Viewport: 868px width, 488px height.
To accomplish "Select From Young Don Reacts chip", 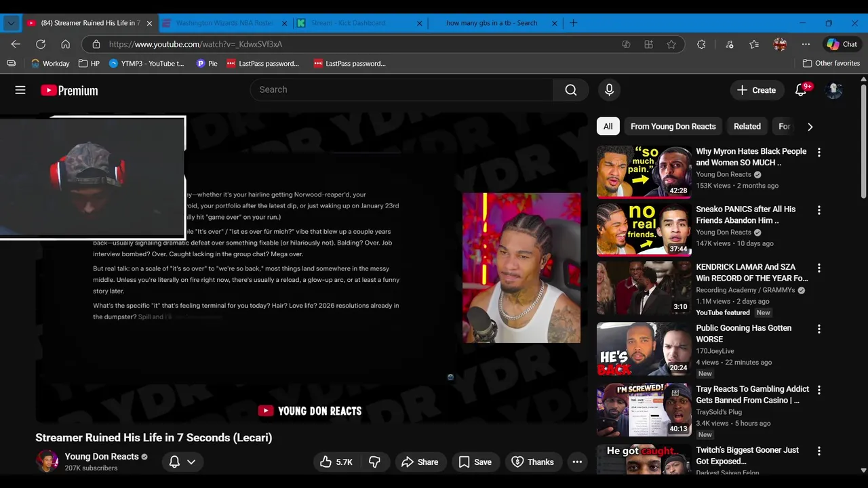I will 673,127.
